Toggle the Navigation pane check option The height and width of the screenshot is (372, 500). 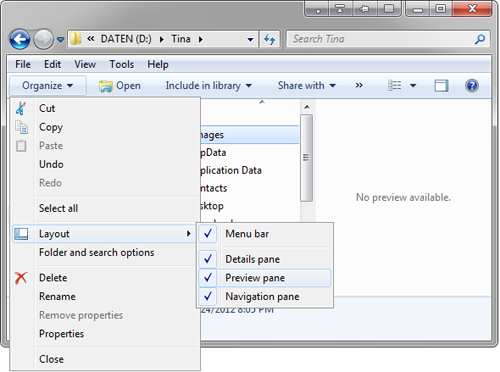pos(265,296)
